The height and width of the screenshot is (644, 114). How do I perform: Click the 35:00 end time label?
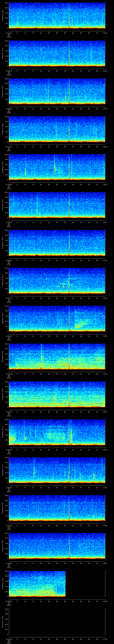(x=105, y=412)
